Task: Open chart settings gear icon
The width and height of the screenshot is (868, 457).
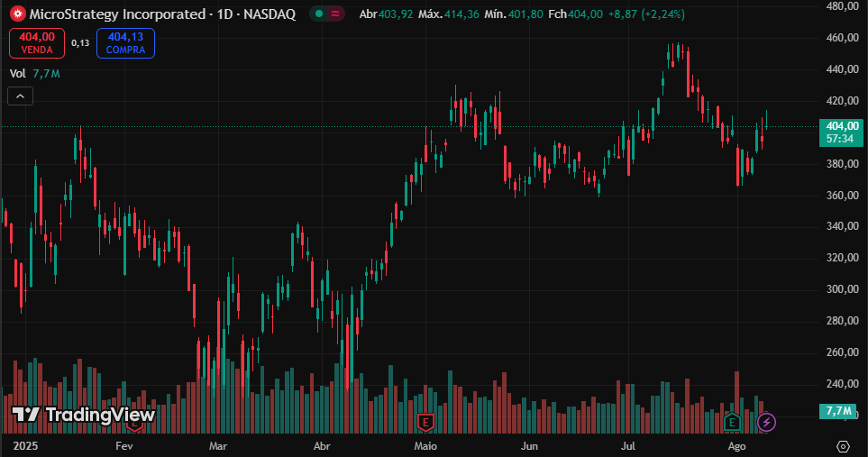Action: click(843, 446)
